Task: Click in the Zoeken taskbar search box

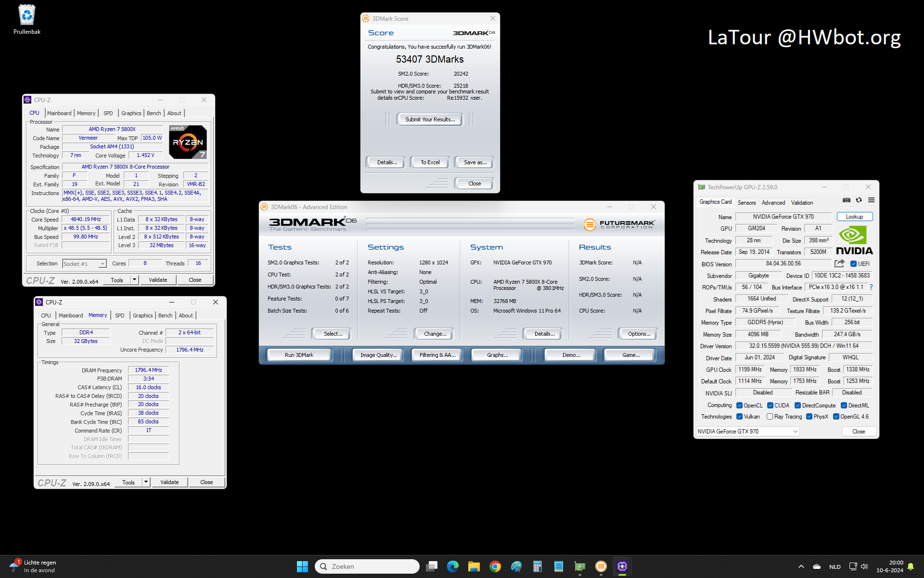Action: pos(367,566)
